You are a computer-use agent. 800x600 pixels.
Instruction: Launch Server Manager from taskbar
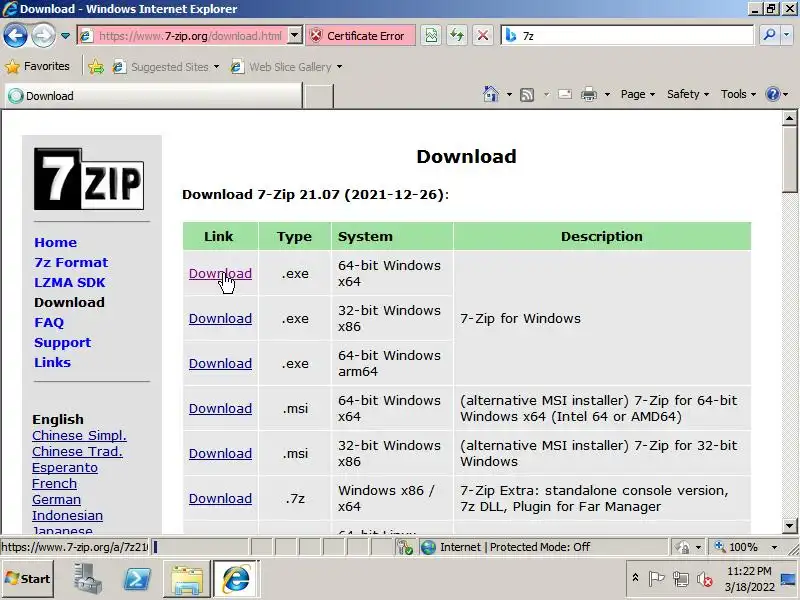(86, 579)
